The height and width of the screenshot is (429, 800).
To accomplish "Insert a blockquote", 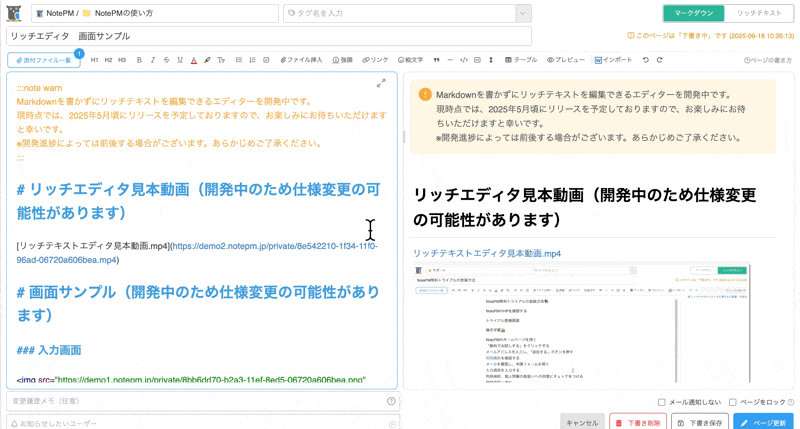I will pos(436,60).
